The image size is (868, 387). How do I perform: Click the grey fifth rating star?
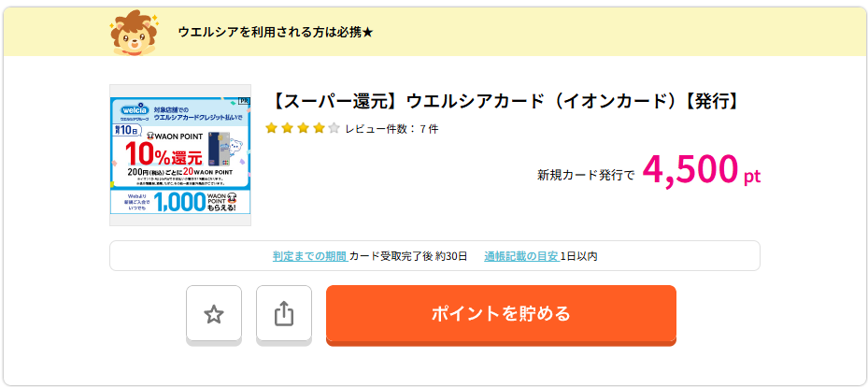[x=334, y=129]
